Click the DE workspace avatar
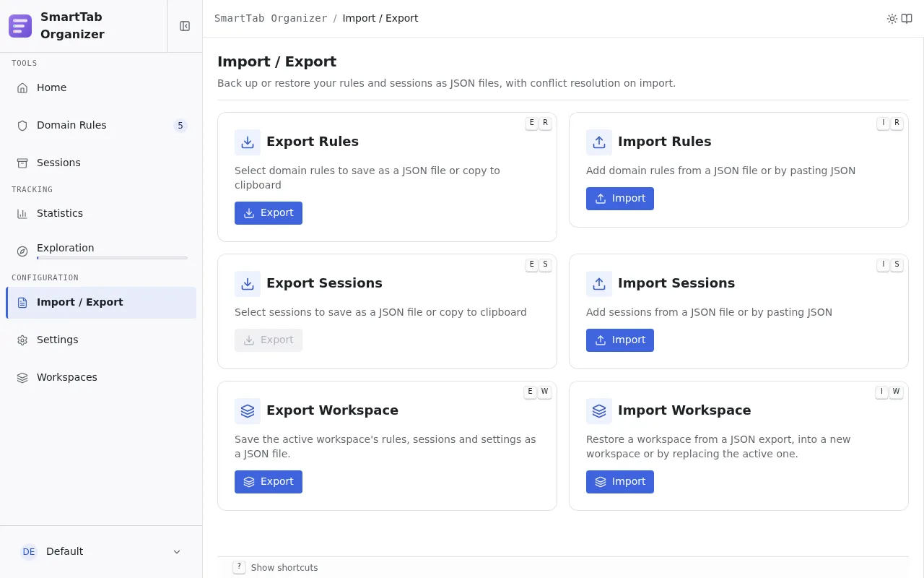Screen dimensions: 924x578 (29, 552)
